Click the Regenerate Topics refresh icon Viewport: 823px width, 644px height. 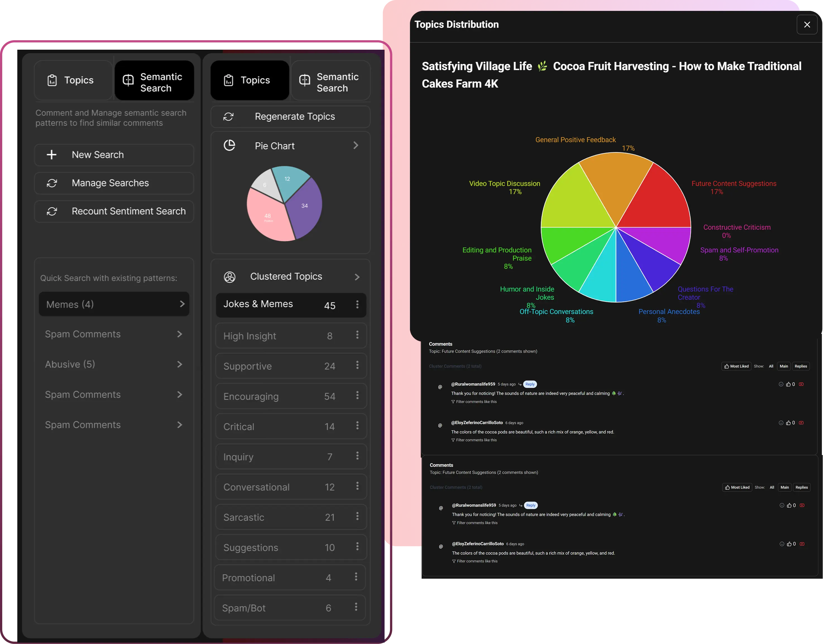click(229, 116)
